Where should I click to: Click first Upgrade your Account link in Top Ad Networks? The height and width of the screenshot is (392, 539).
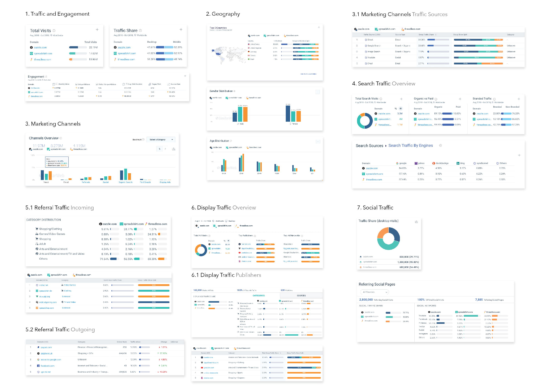pos(291,248)
